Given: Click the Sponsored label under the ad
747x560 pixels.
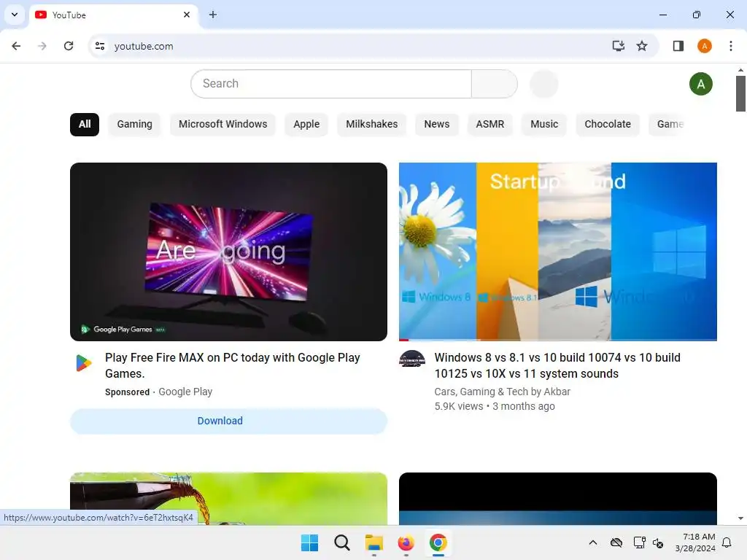Looking at the screenshot, I should 127,392.
